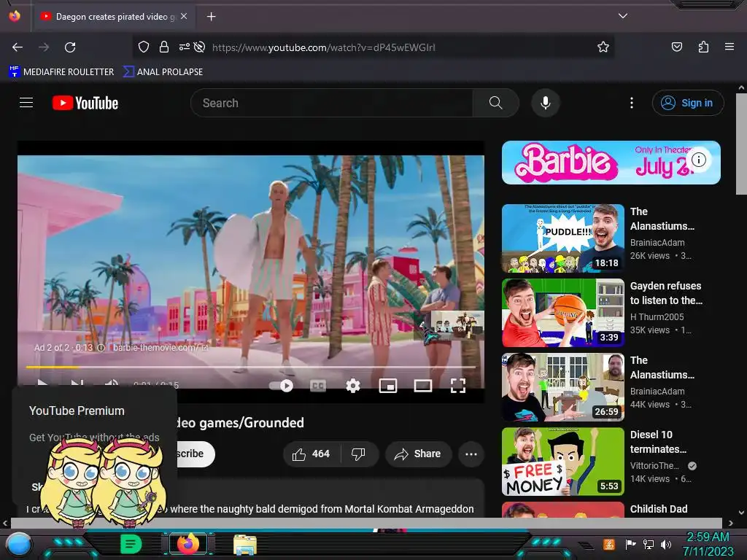Like the video with 464 likes
This screenshot has height=560, width=747.
pos(311,454)
